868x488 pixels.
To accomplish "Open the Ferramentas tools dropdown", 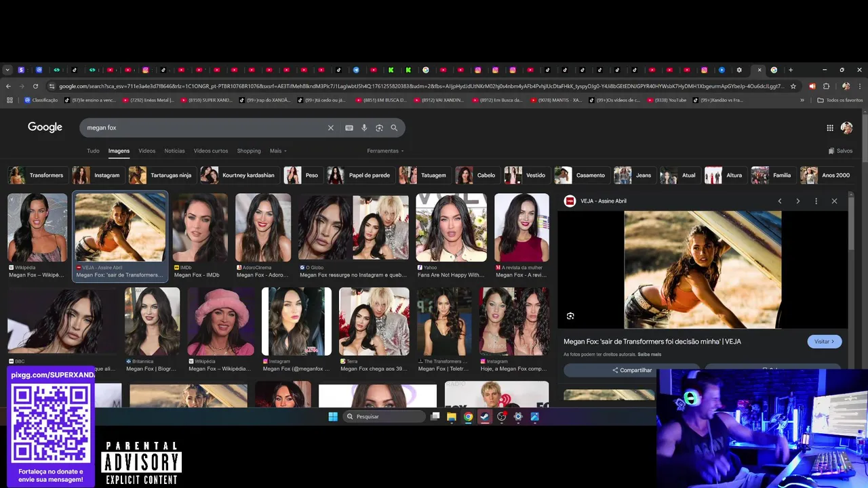I will coord(385,151).
